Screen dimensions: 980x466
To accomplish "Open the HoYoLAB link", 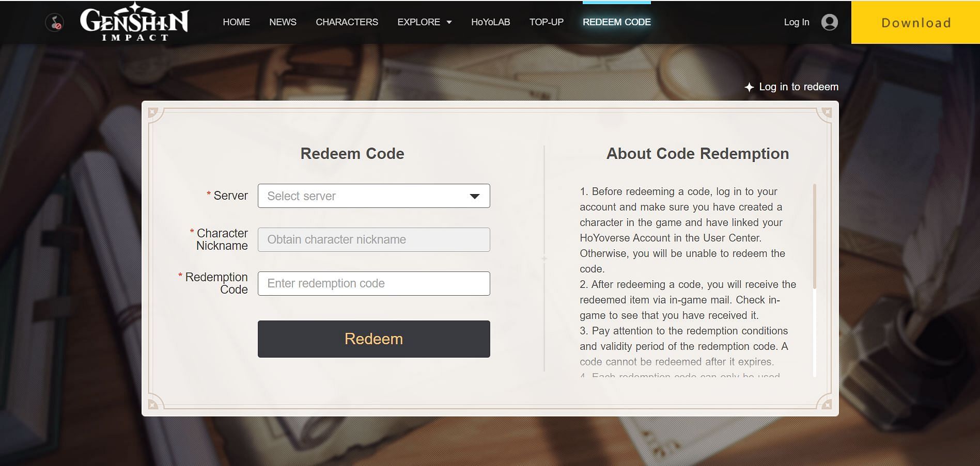I will coord(490,22).
